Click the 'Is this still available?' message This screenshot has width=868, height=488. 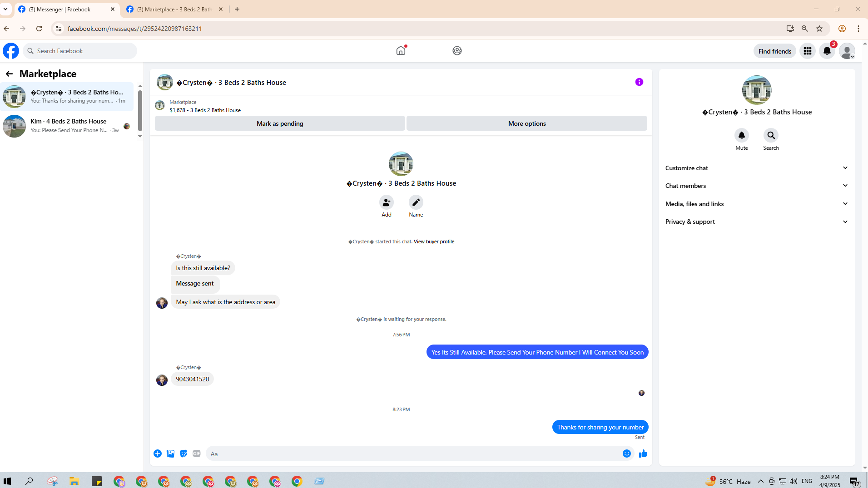pos(203,268)
